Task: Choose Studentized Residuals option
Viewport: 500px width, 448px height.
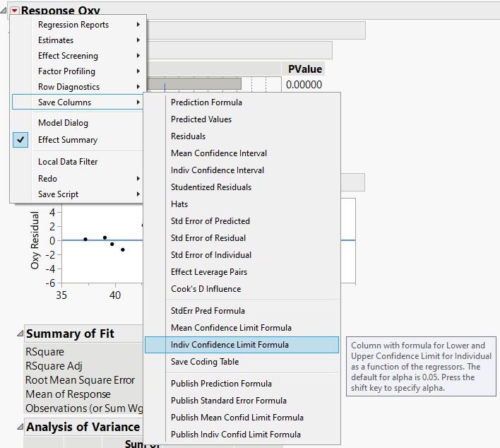Action: pyautogui.click(x=211, y=187)
